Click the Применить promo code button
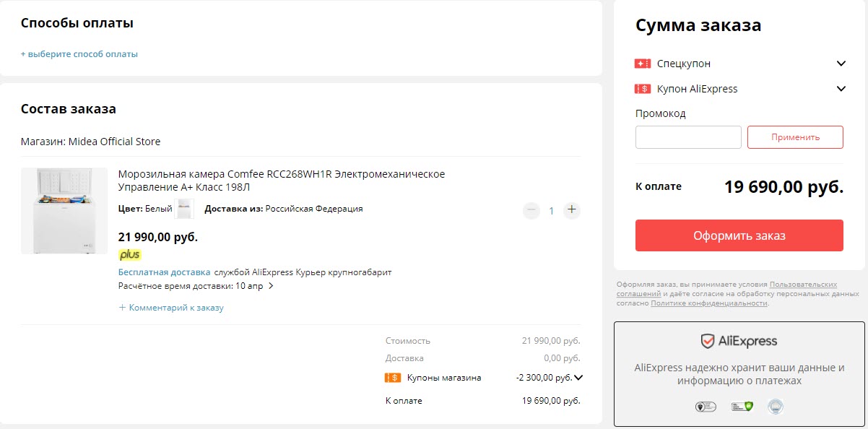 click(795, 137)
